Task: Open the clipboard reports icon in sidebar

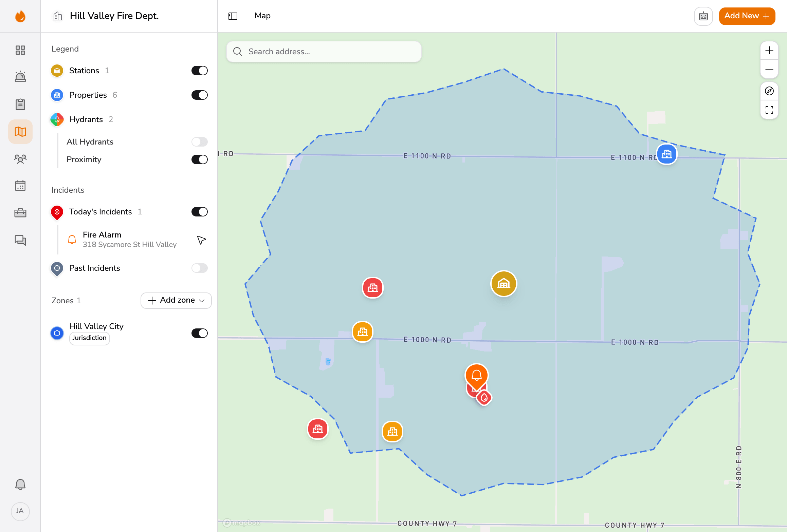Action: point(20,104)
